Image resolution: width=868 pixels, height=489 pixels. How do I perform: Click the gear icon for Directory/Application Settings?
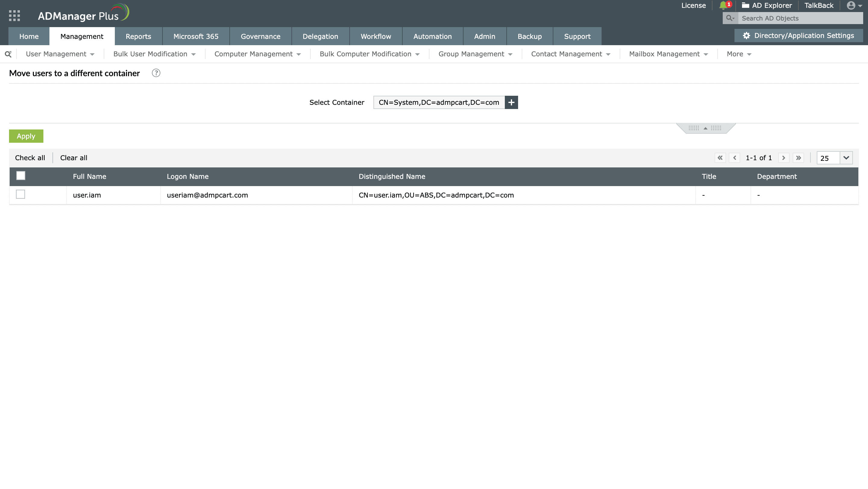click(746, 36)
